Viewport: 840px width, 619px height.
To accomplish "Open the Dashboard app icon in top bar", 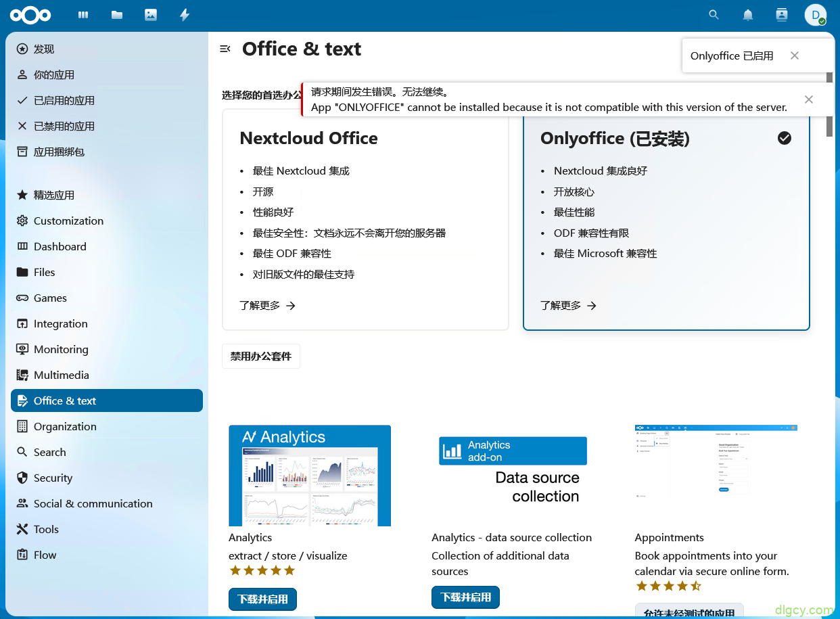I will [x=83, y=15].
